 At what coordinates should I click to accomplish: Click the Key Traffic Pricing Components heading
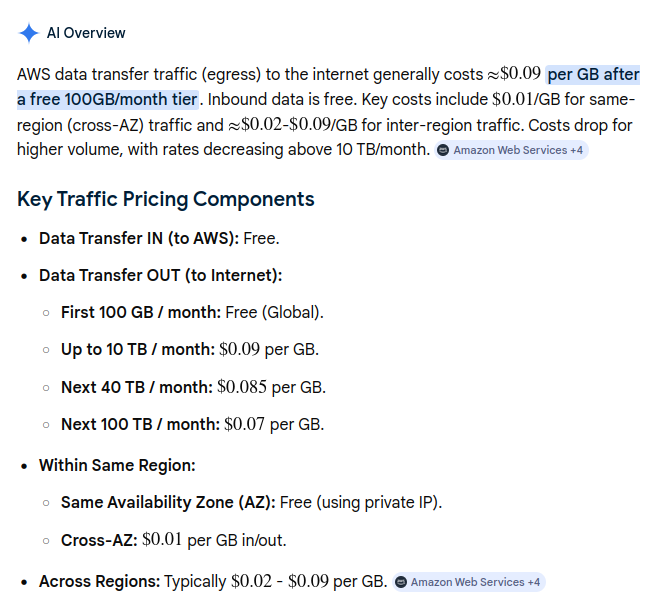click(166, 199)
